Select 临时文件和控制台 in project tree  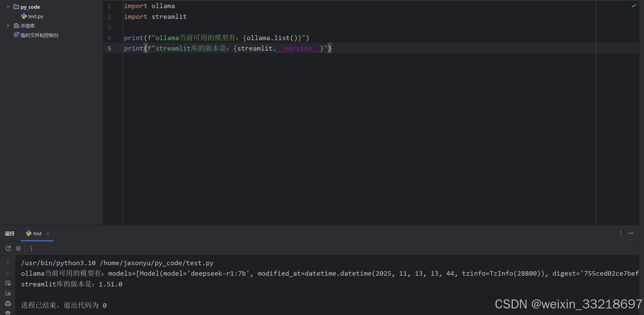(40, 35)
